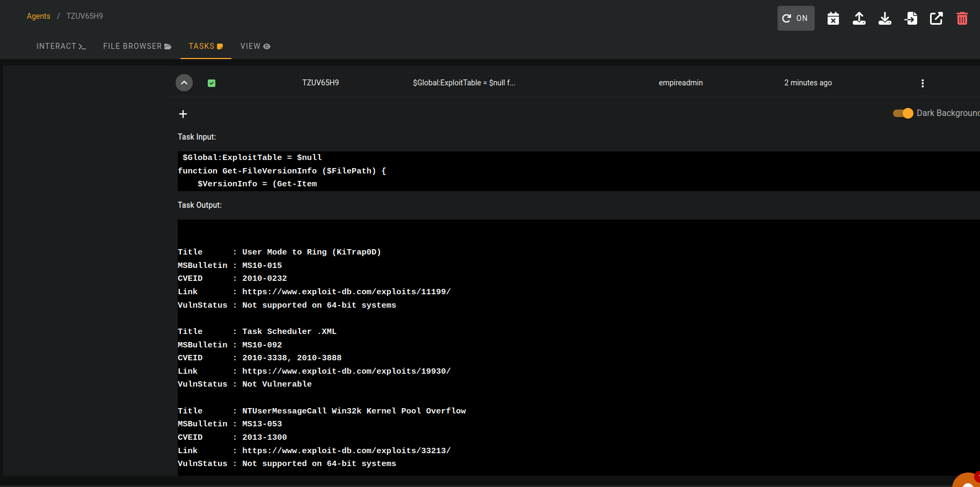
Task: Click the Task Scheduler .XML title
Action: [289, 331]
